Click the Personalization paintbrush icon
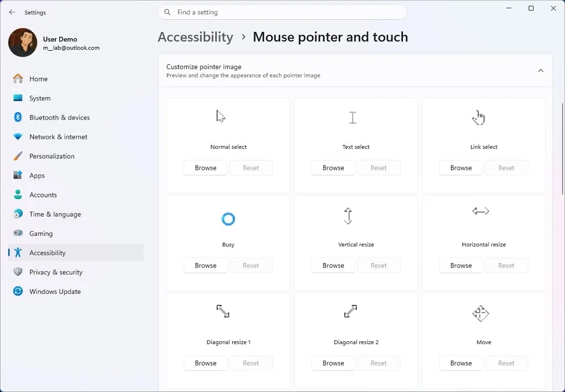 click(18, 156)
